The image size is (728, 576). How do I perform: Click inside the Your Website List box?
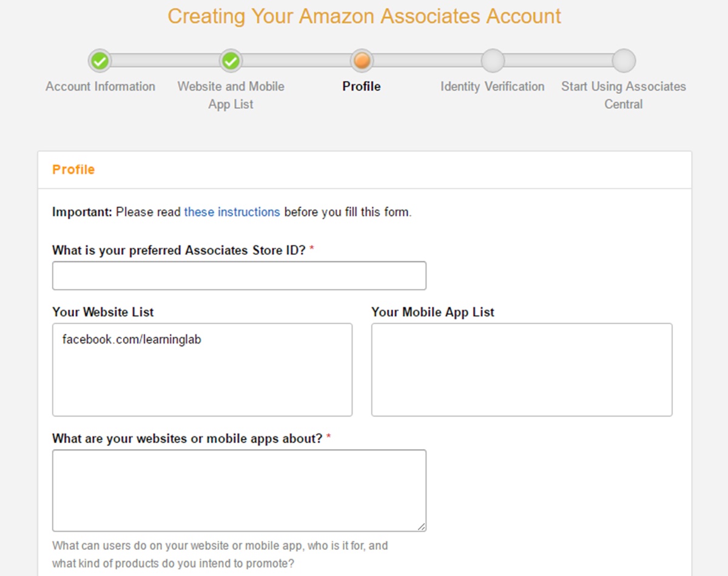(x=202, y=370)
